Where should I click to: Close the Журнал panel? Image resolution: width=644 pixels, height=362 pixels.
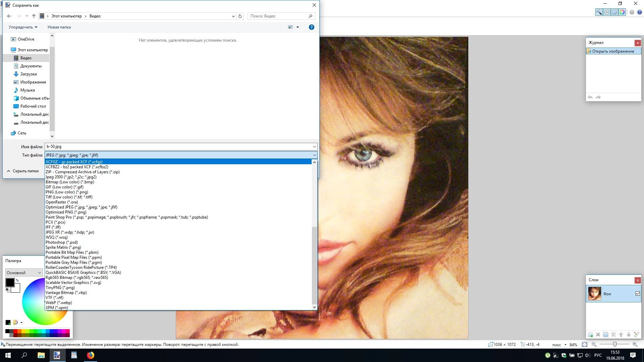638,43
